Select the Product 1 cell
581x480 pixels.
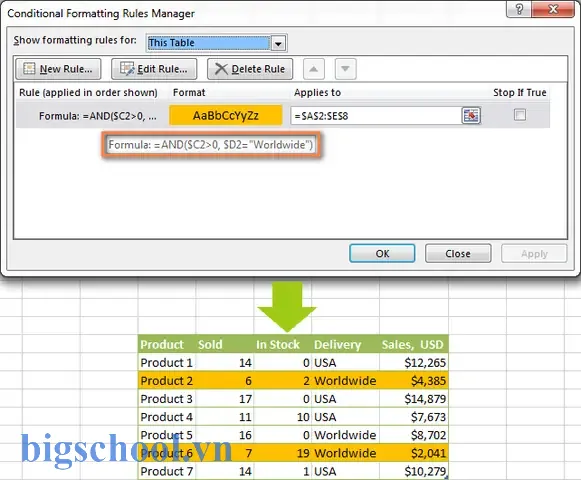[x=167, y=363]
